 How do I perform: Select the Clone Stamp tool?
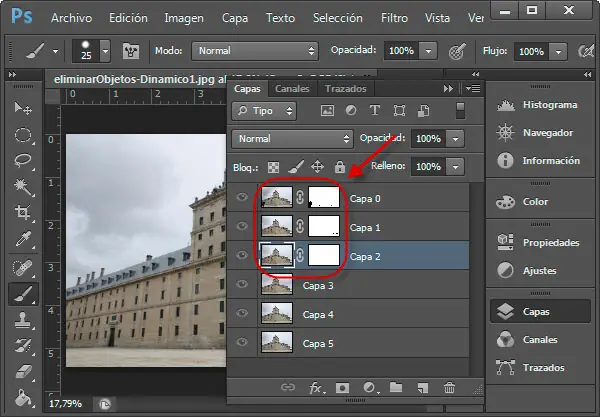[23, 320]
